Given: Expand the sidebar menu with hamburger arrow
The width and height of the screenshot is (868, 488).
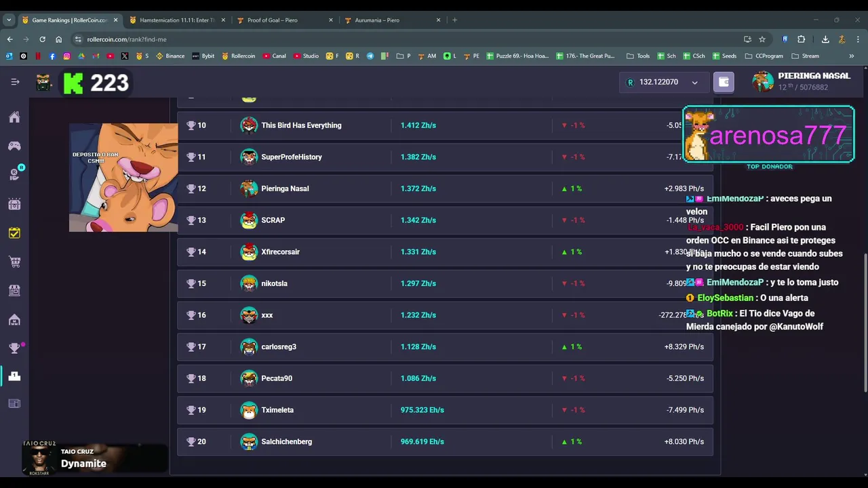Looking at the screenshot, I should [x=15, y=82].
